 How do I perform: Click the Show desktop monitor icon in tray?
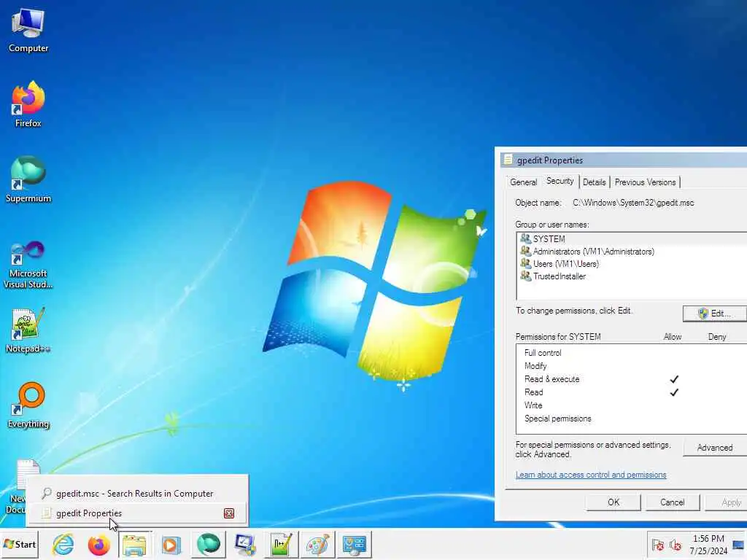tap(739, 545)
